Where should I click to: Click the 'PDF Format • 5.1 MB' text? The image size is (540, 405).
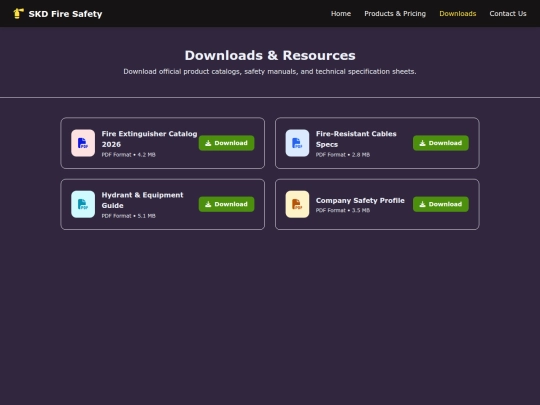(128, 216)
